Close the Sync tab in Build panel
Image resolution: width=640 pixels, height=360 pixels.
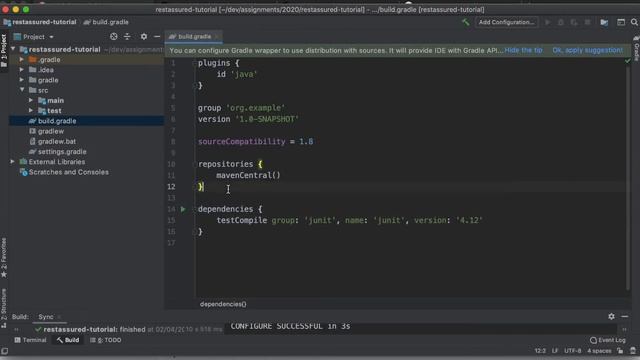[60, 317]
